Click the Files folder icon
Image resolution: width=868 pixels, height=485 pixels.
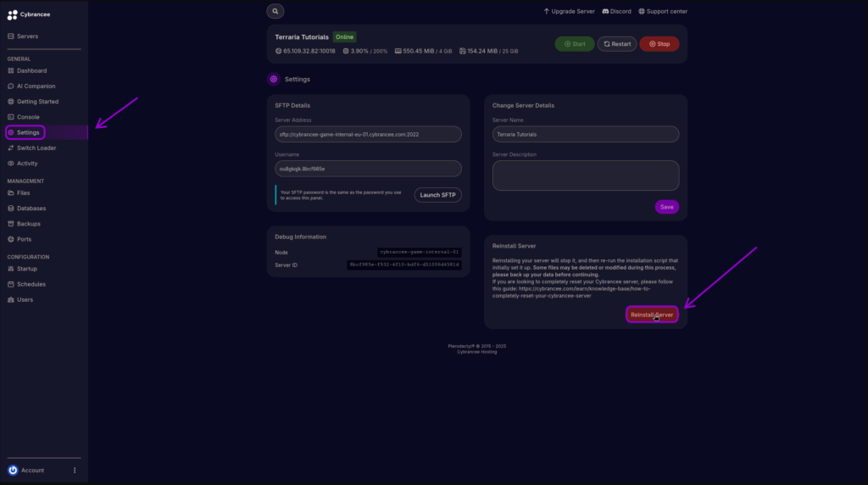(10, 193)
